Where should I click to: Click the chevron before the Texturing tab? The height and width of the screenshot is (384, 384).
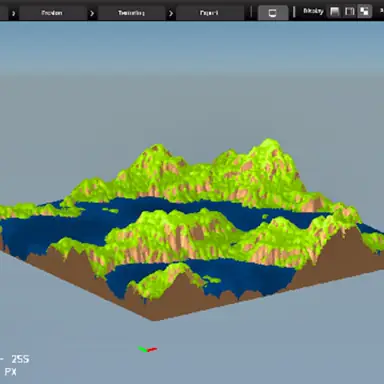coord(92,13)
